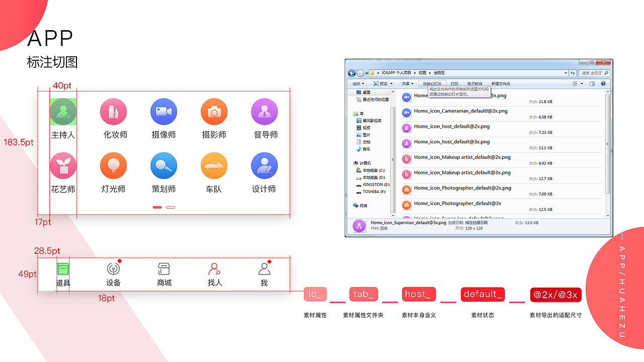The height and width of the screenshot is (362, 644).
Task: Open the 摄像师 cameraman category icon
Action: click(x=164, y=111)
